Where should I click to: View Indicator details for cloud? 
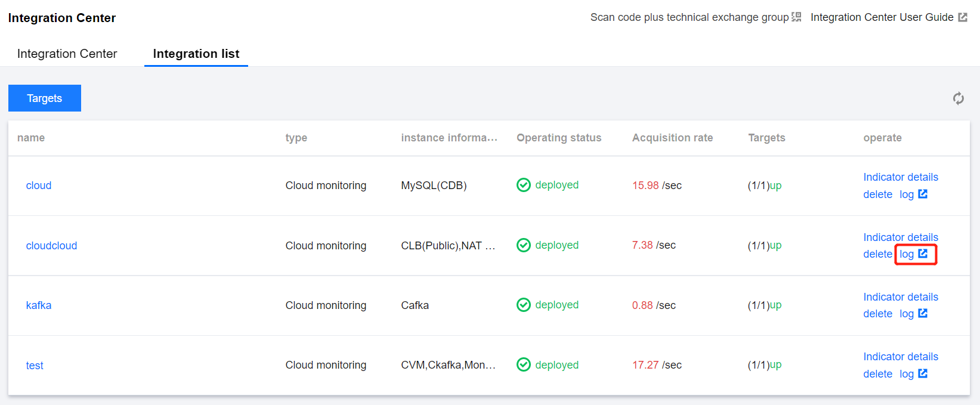click(900, 177)
